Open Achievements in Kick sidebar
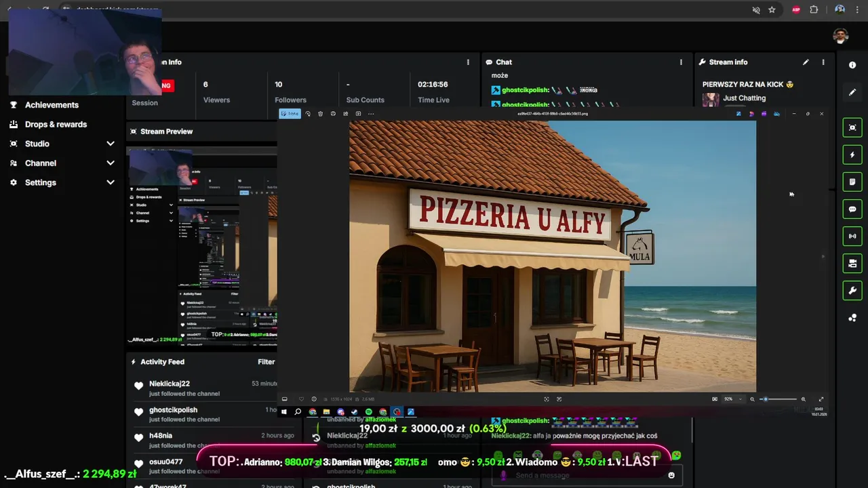The height and width of the screenshot is (488, 868). [52, 105]
